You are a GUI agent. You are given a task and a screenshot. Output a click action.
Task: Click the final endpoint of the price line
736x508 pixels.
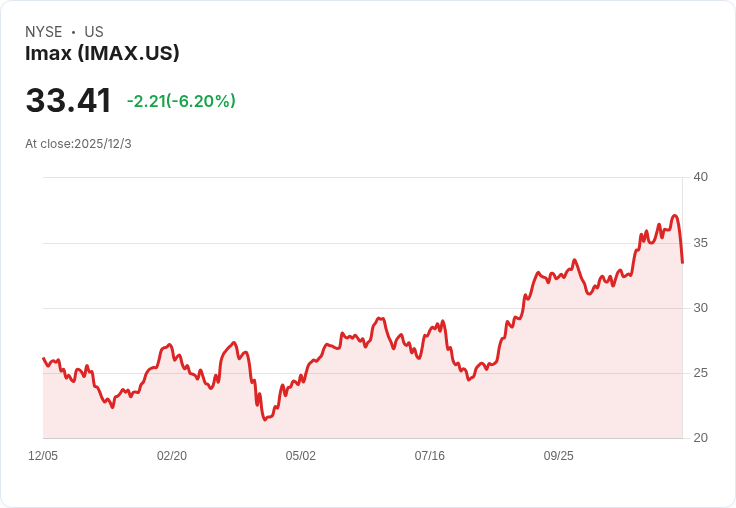682,262
